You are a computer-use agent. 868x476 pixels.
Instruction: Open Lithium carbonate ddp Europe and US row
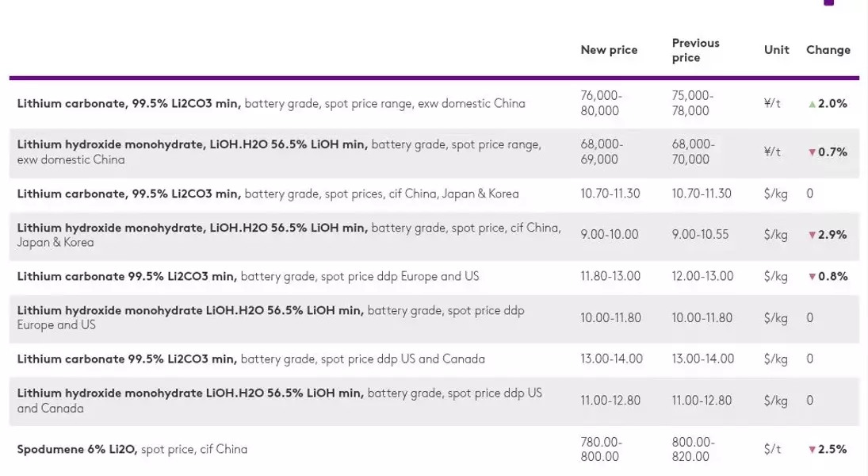pyautogui.click(x=434, y=277)
